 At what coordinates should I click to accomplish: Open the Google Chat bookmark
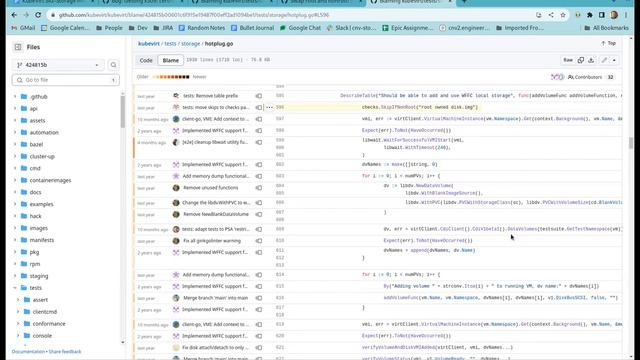[x=300, y=28]
